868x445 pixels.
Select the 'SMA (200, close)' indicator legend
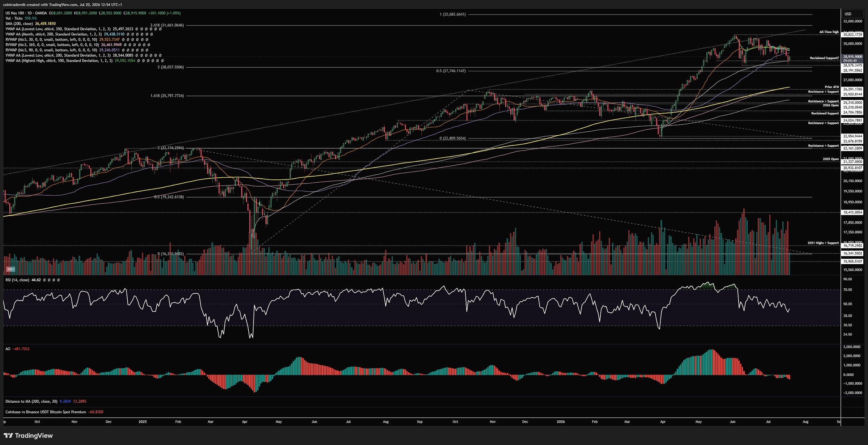(30, 24)
